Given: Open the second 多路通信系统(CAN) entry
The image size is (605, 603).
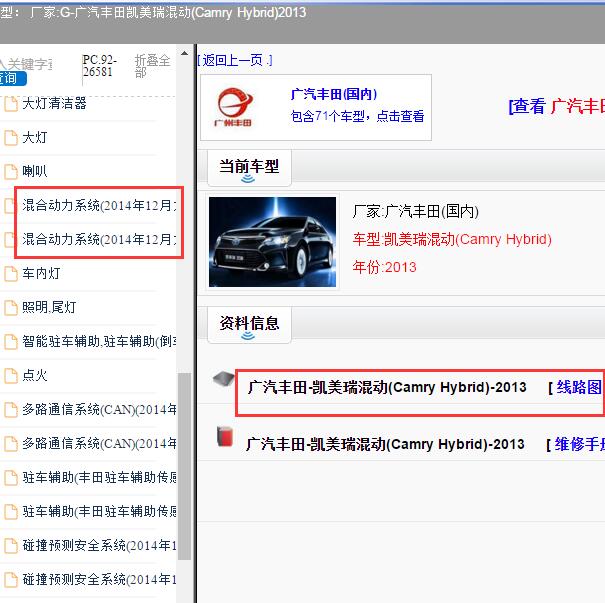Looking at the screenshot, I should tap(99, 443).
